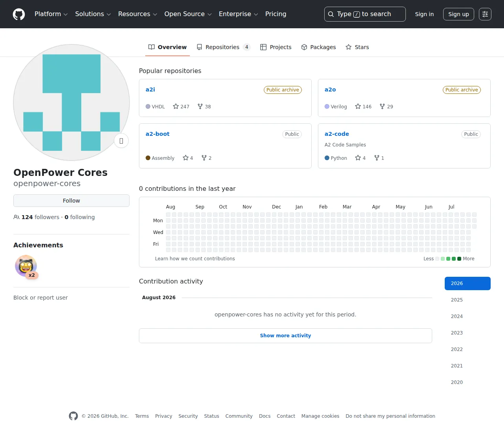The image size is (504, 437).
Task: Open Learn how we count contributions
Action: point(195,259)
